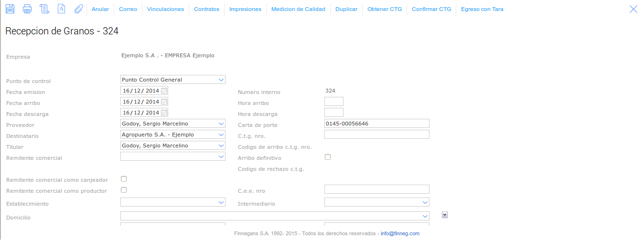Click the Obtener CTG button
Viewport: 644px width, 240px height.
(385, 9)
